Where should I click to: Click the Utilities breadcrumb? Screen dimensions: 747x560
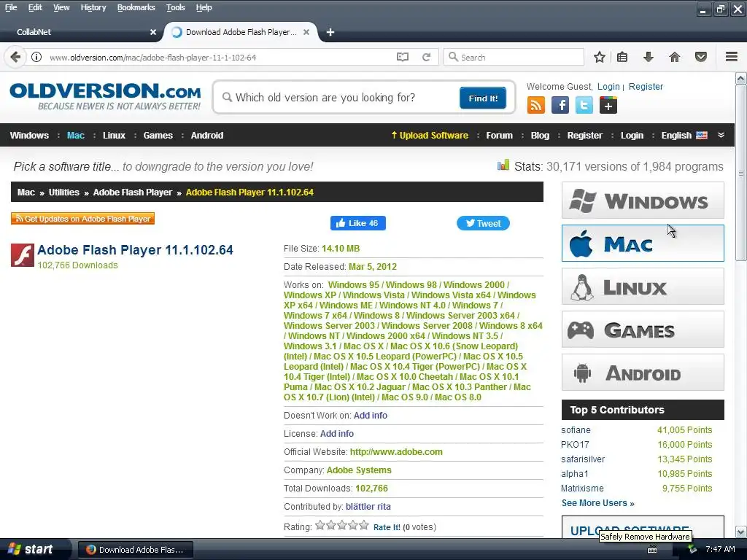click(x=64, y=192)
